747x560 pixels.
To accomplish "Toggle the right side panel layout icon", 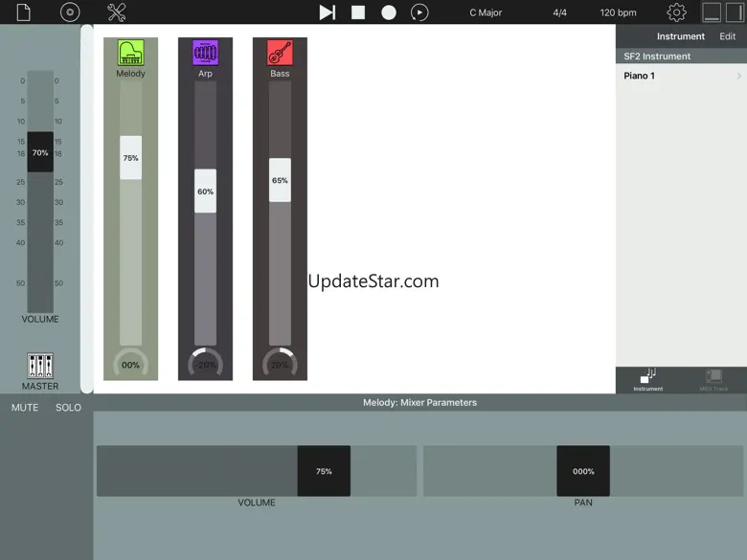I will point(735,12).
